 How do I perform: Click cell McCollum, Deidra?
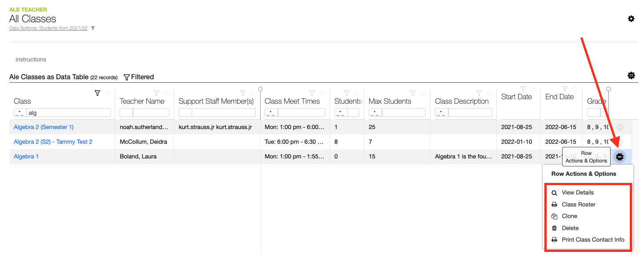point(144,142)
